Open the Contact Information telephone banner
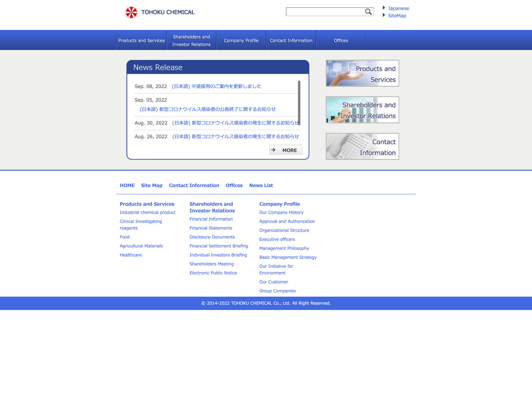 tap(362, 146)
